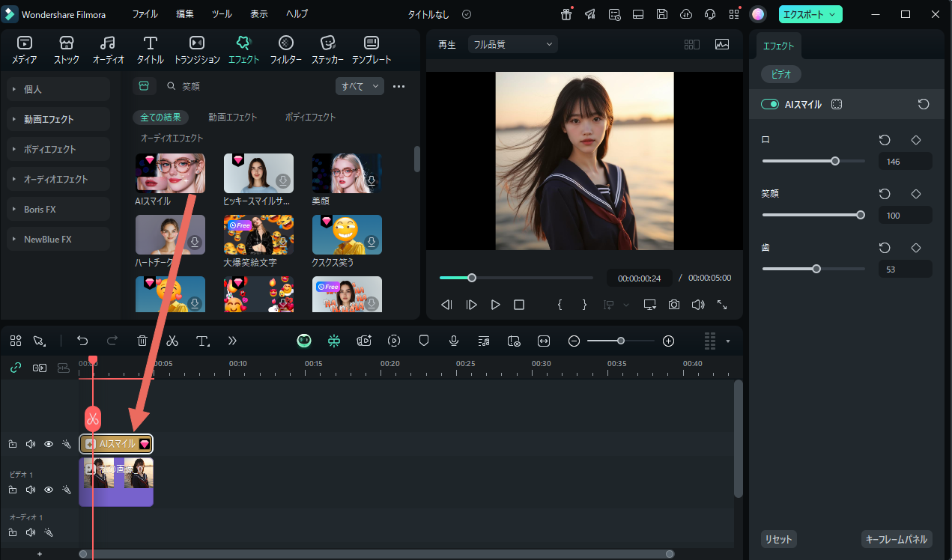Viewport: 952px width, 560px height.
Task: Click the リセット button
Action: [779, 539]
